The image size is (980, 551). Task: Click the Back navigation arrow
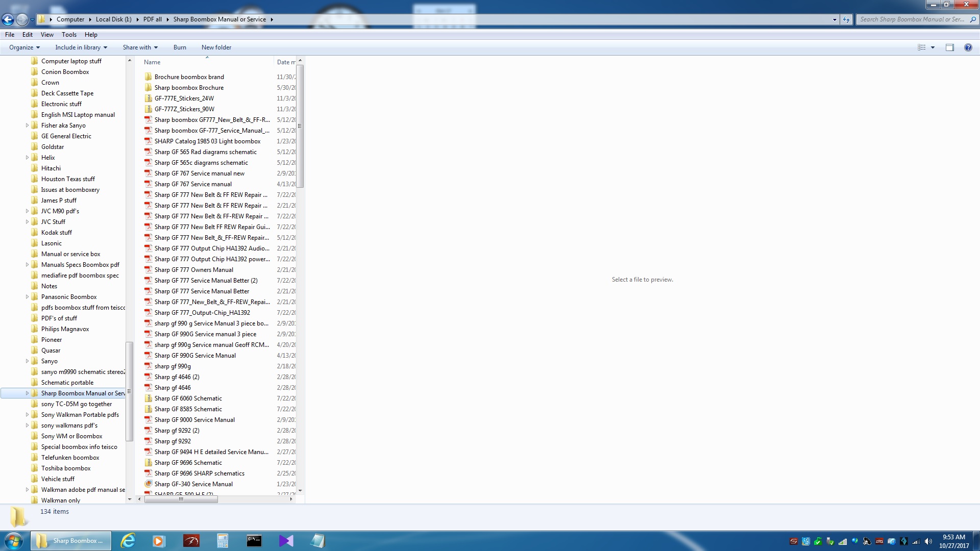(x=8, y=19)
